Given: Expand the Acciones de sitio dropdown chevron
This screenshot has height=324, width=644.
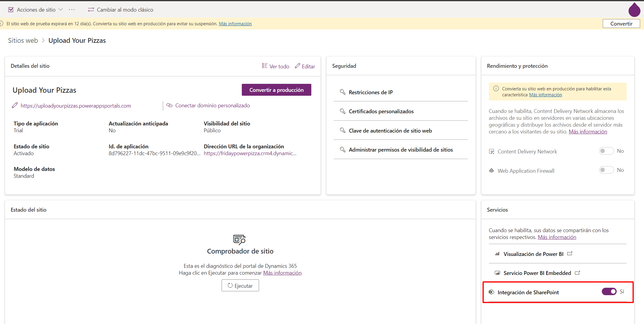Looking at the screenshot, I should [61, 10].
